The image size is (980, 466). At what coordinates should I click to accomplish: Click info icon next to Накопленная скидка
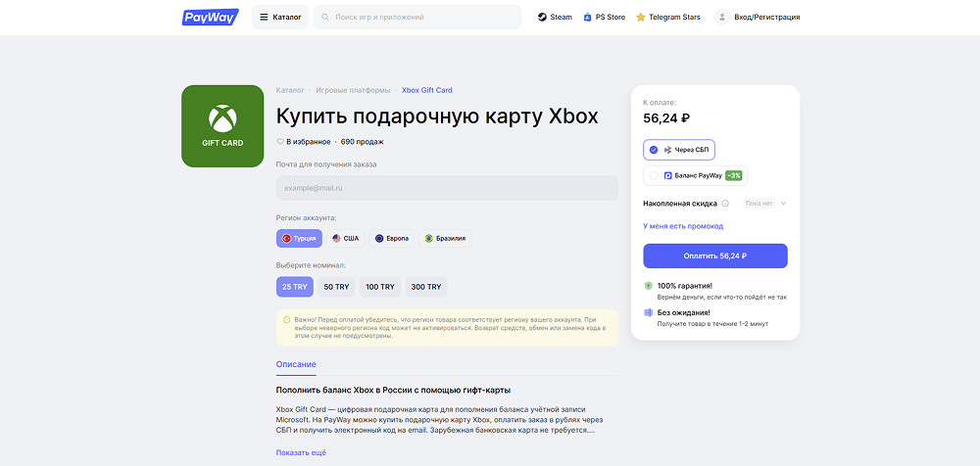tap(725, 203)
